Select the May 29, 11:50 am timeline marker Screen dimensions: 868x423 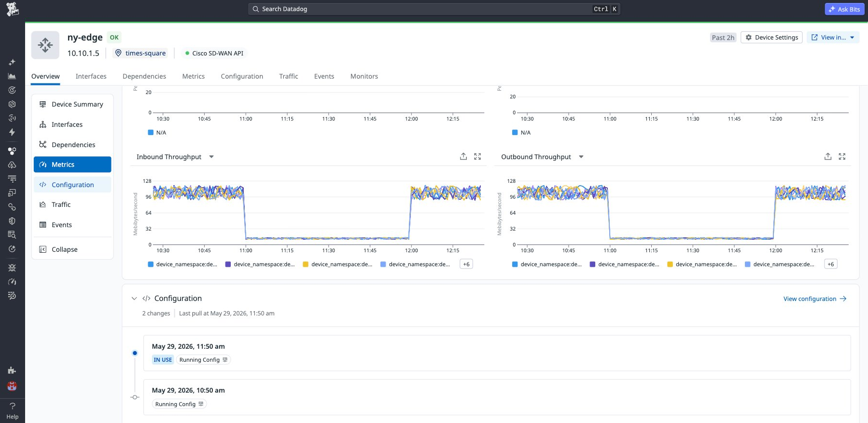135,353
